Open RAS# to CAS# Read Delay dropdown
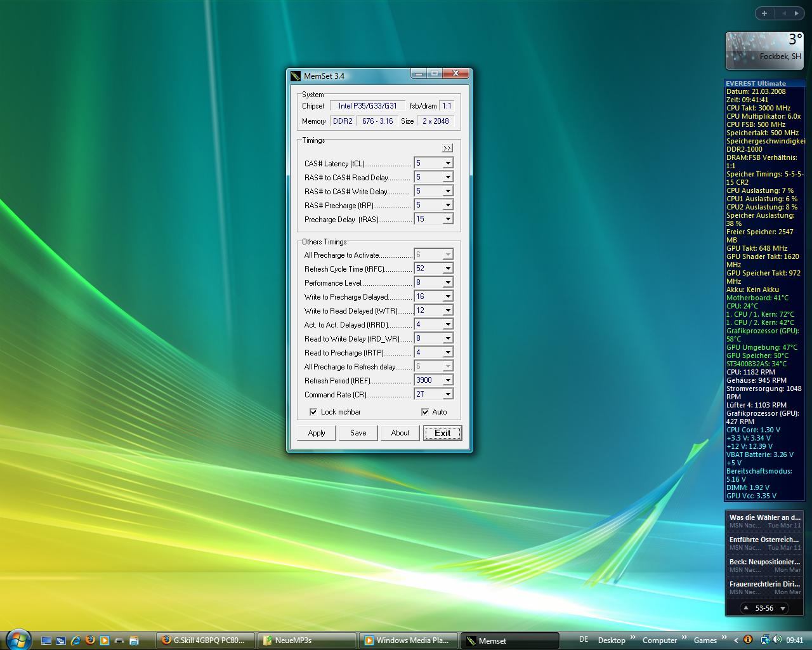Screen dimensions: 812x650 [x=448, y=177]
